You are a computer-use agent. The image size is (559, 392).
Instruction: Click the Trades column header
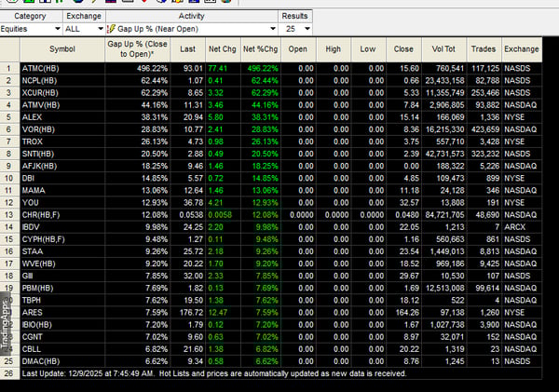(484, 49)
